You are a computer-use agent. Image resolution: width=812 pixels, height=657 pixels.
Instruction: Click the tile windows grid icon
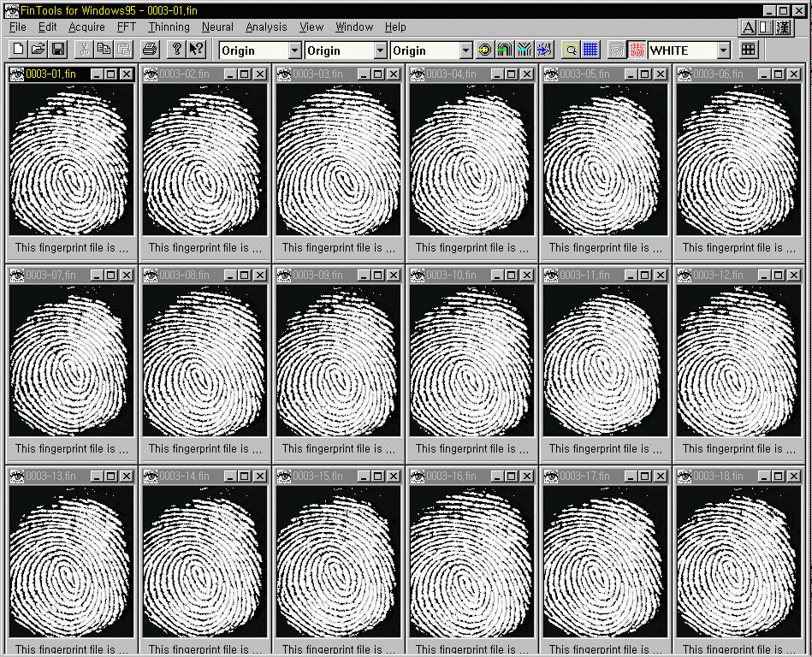coord(749,50)
